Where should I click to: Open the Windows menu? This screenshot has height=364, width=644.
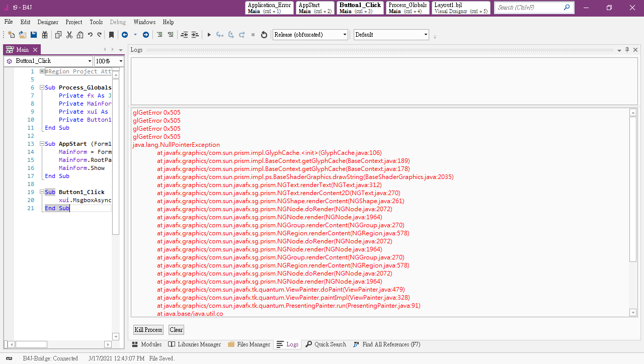click(x=144, y=22)
